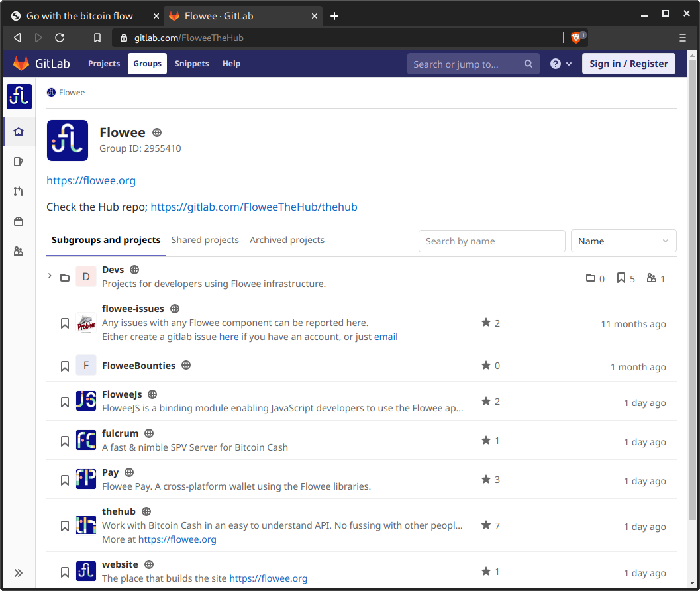Screen dimensions: 700x591
Task: Open the flowee-issues project
Action: (x=133, y=309)
